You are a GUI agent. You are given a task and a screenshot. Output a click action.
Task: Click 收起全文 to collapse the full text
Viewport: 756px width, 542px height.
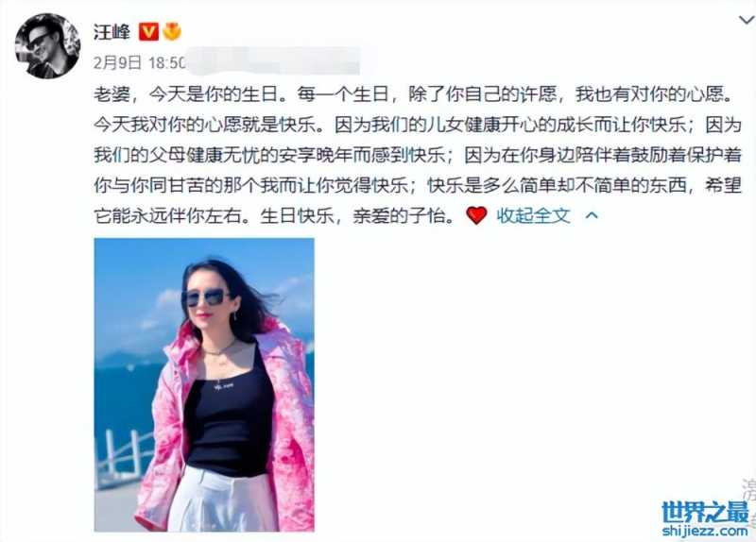tap(533, 215)
